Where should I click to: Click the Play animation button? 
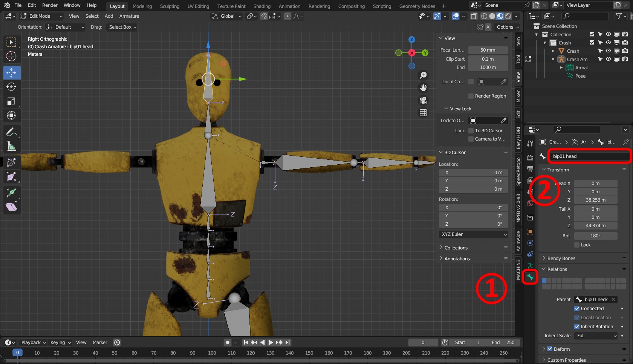(x=271, y=343)
